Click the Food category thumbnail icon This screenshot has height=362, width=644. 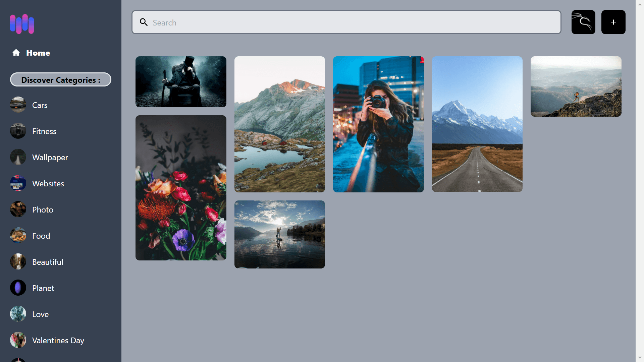pyautogui.click(x=18, y=235)
